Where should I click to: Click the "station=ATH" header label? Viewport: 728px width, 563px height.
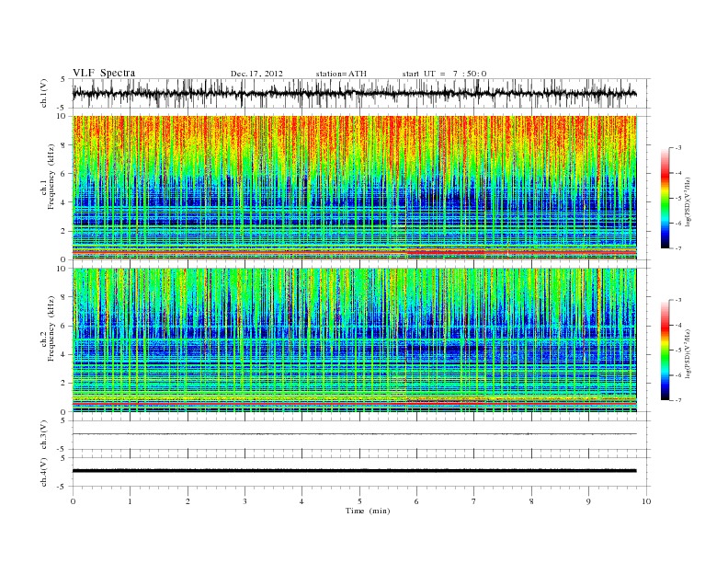341,74
